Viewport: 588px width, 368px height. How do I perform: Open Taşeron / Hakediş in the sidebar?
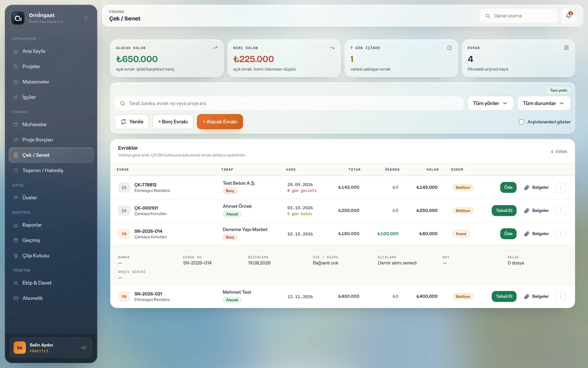pyautogui.click(x=51, y=171)
